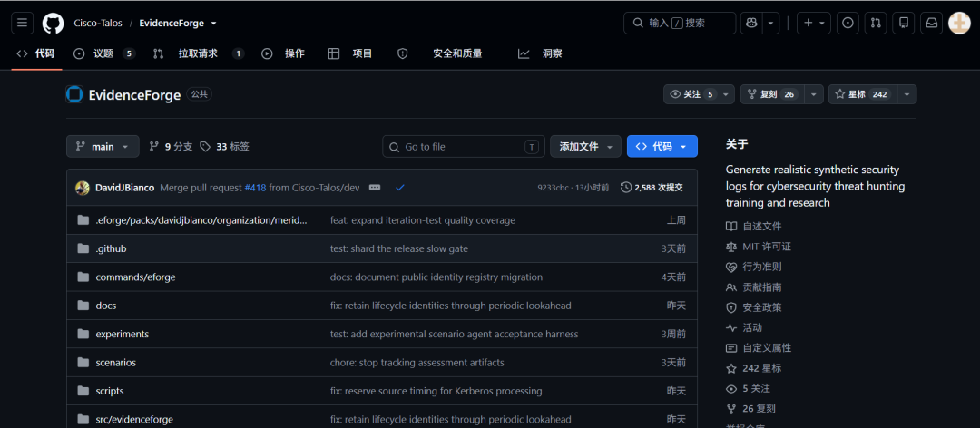Expand the star lists dropdown arrow

[906, 94]
